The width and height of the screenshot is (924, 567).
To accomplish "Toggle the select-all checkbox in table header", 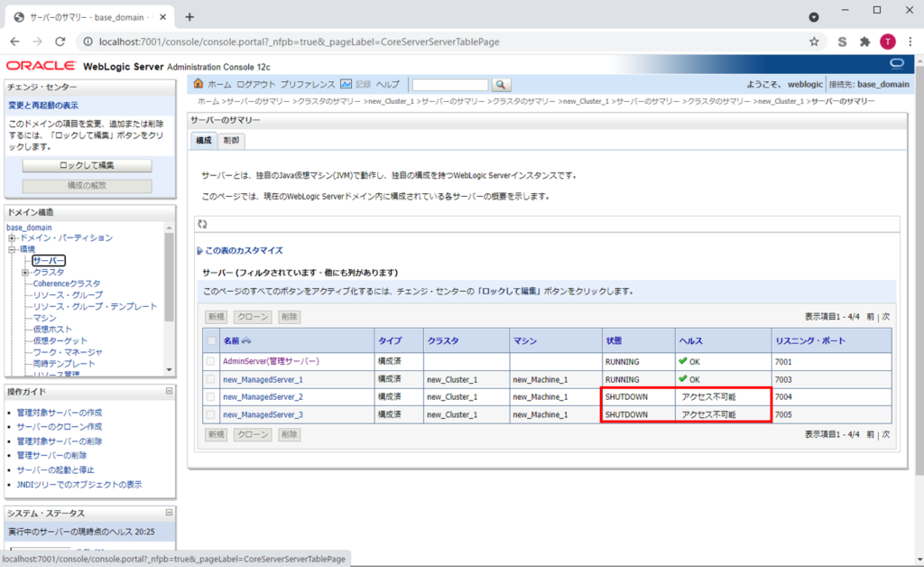I will click(x=211, y=340).
